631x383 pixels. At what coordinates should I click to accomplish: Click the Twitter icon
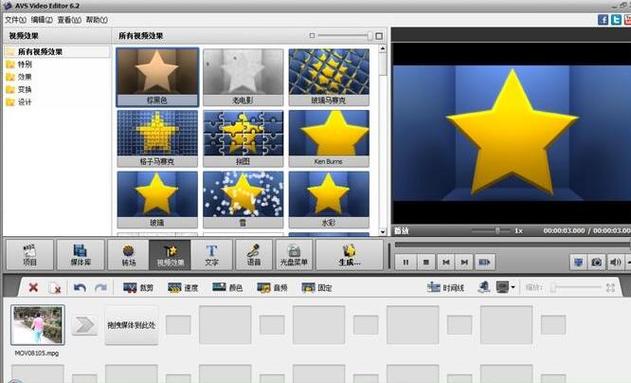coord(616,20)
